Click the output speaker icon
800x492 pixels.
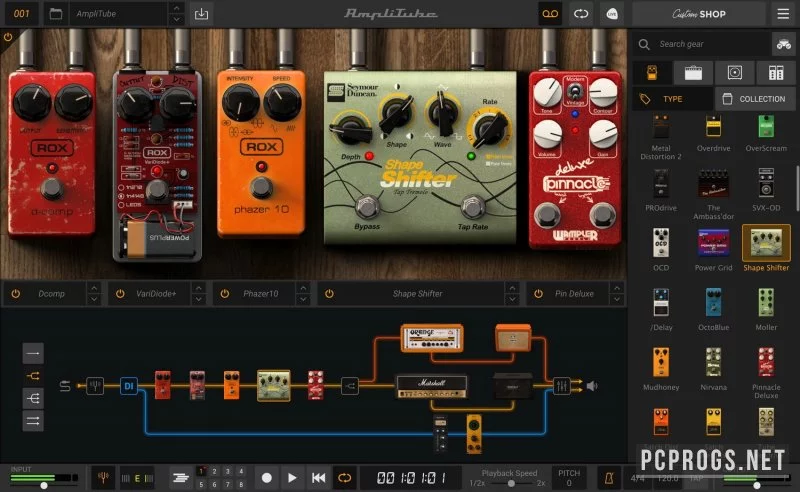click(x=592, y=386)
